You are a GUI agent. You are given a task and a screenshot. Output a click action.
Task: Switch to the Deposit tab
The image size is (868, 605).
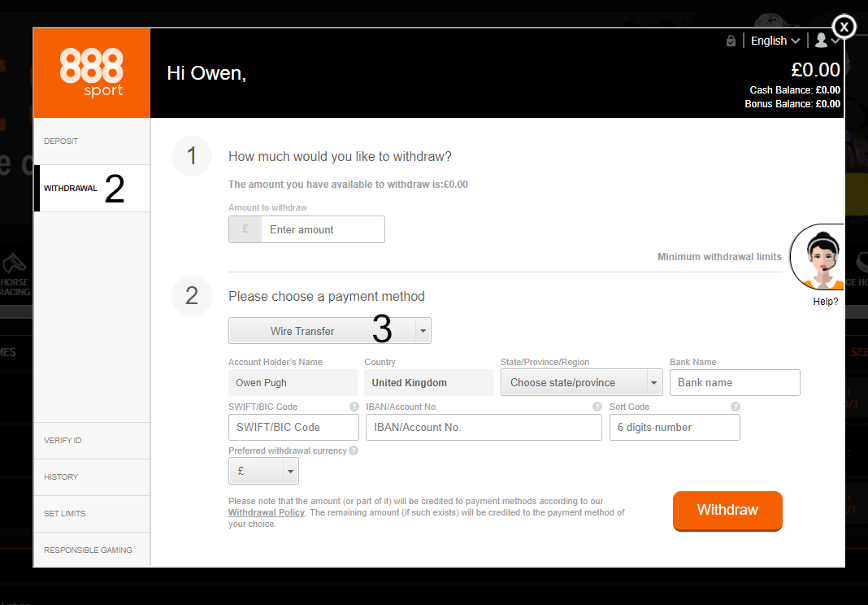(92, 141)
